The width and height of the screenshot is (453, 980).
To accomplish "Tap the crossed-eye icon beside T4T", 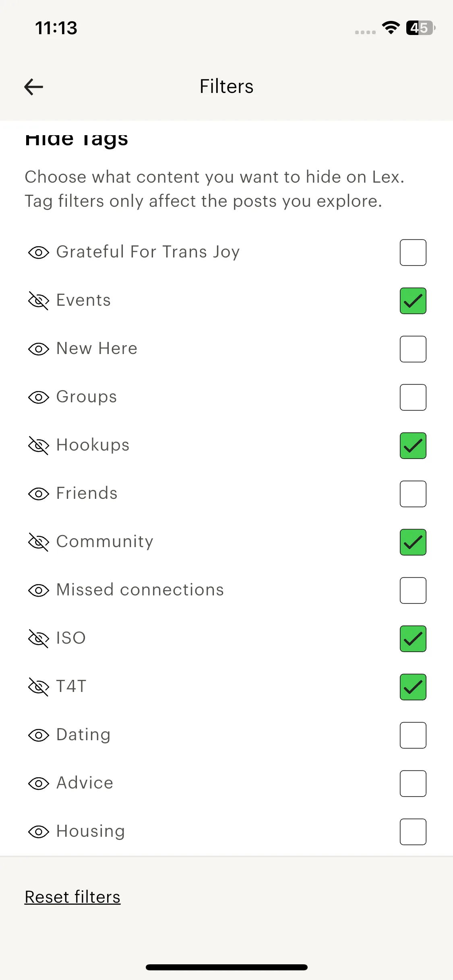I will click(39, 687).
